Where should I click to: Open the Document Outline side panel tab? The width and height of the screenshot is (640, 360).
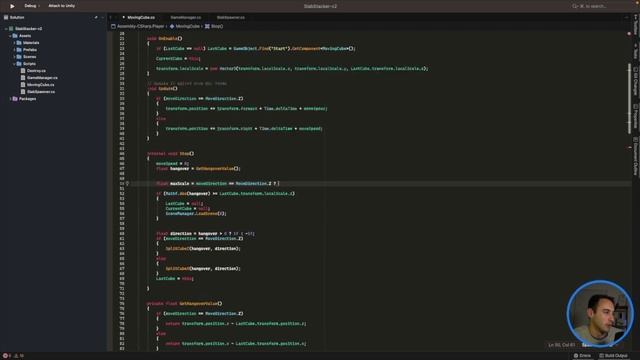[636, 157]
